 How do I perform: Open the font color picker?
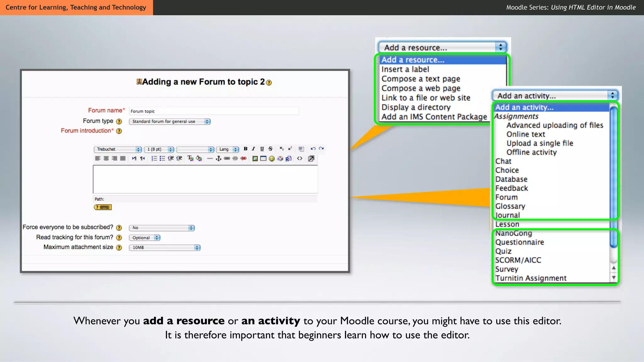(x=190, y=158)
